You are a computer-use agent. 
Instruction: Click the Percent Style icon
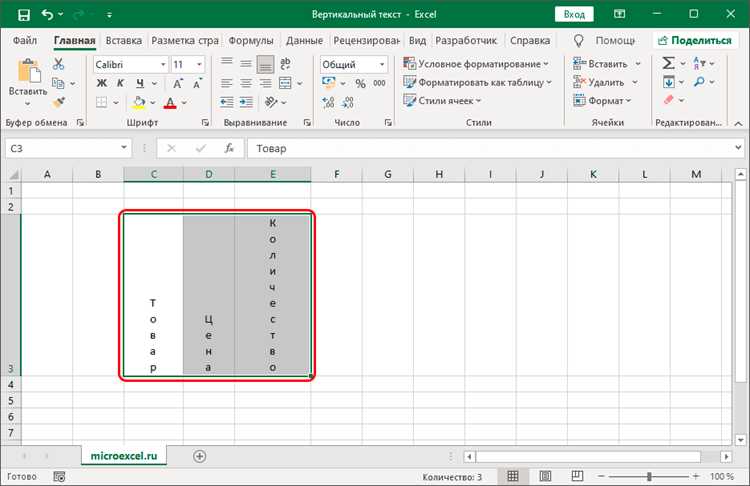(x=360, y=83)
